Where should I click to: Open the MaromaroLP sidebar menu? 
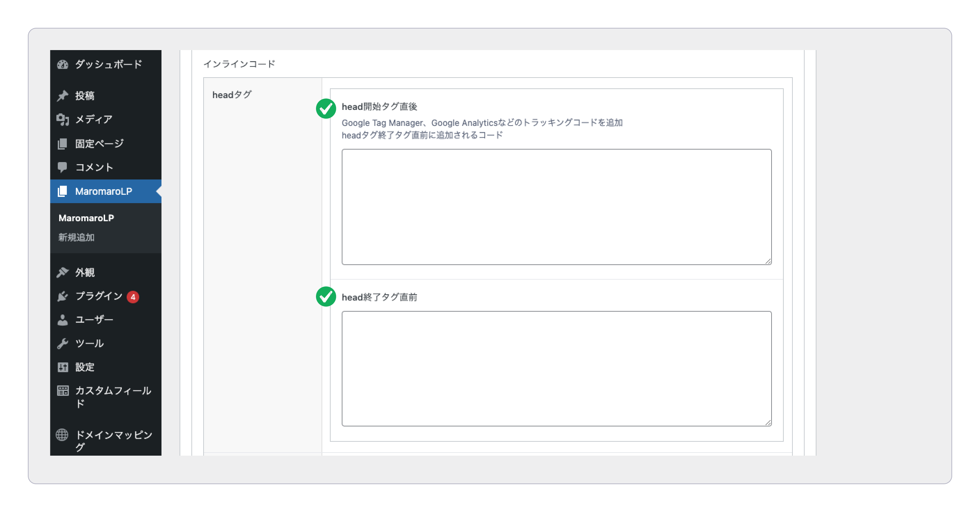pyautogui.click(x=103, y=191)
